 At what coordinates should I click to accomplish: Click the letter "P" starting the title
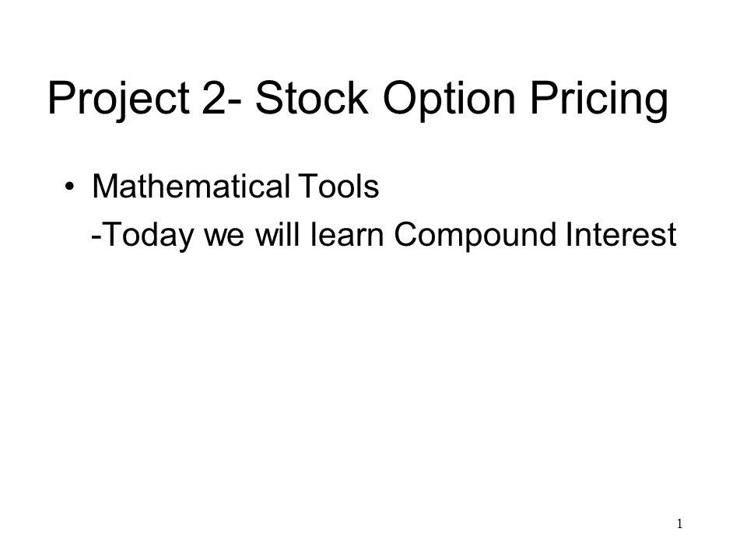coord(61,98)
